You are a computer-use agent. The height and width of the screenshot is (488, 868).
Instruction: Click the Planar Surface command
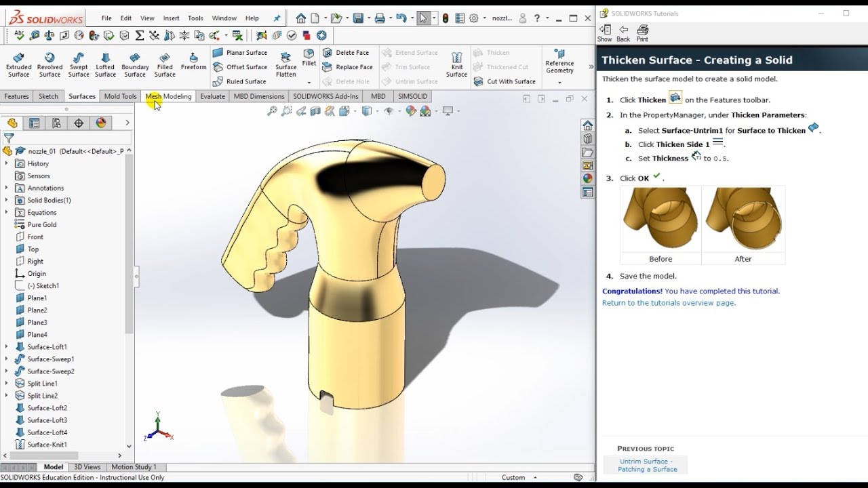pos(240,52)
